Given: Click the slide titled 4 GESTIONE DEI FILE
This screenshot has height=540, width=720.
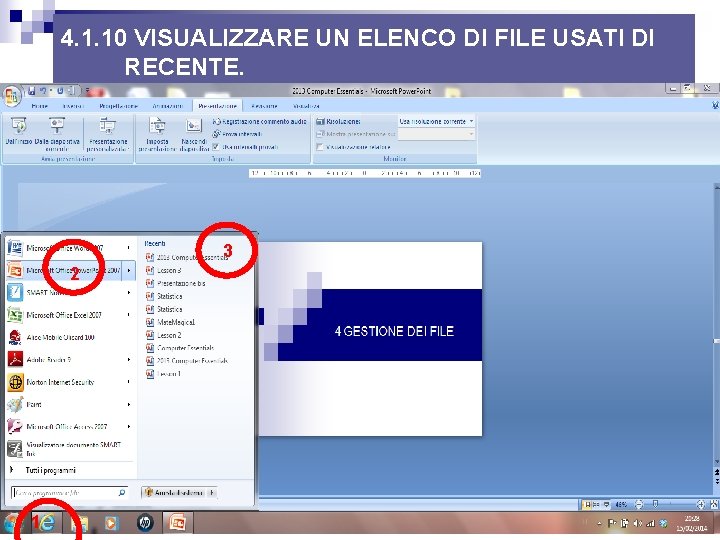Looking at the screenshot, I should click(370, 339).
